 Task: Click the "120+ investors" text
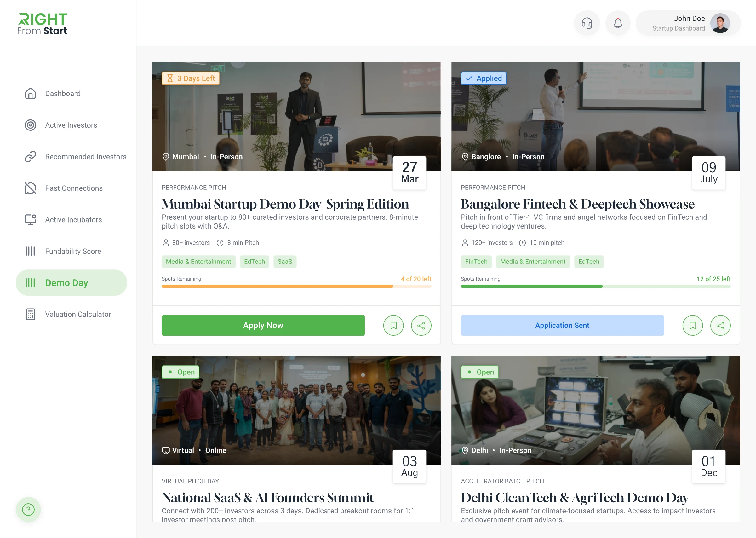click(x=491, y=242)
